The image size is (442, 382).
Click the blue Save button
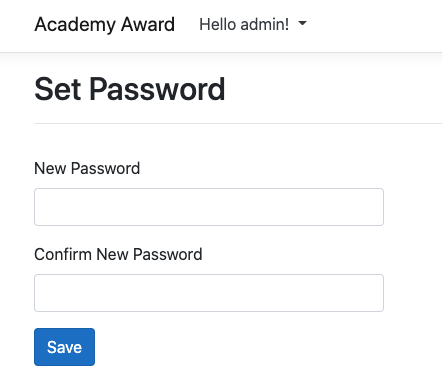(x=64, y=347)
